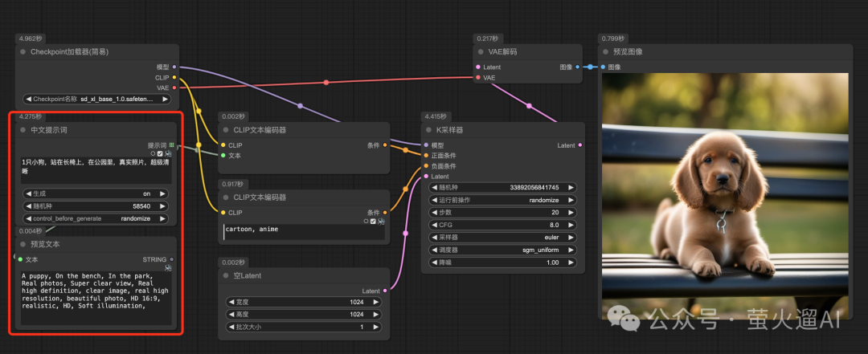This screenshot has height=354, width=868.
Task: Click the 降噪 1.00 value slider
Action: (x=502, y=262)
